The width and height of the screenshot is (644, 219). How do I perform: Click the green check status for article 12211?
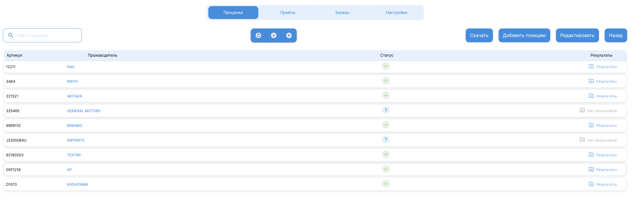(x=386, y=66)
